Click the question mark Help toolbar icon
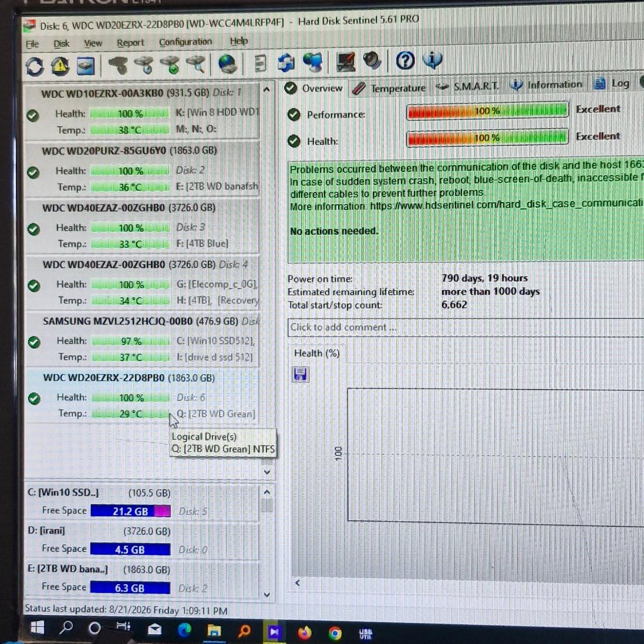644x644 pixels. coord(405,61)
